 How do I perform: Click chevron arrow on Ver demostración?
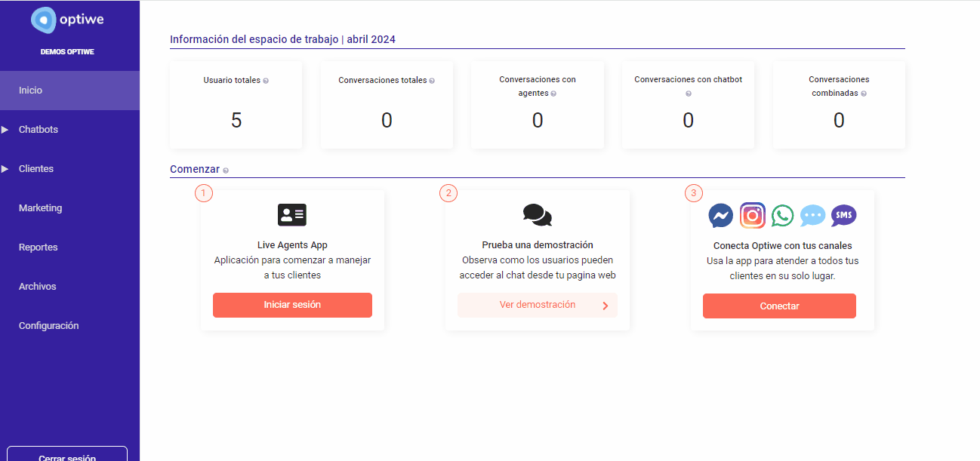605,306
